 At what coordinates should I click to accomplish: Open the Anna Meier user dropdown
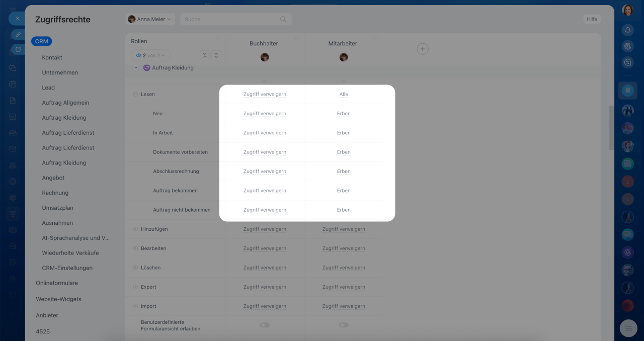click(x=150, y=19)
